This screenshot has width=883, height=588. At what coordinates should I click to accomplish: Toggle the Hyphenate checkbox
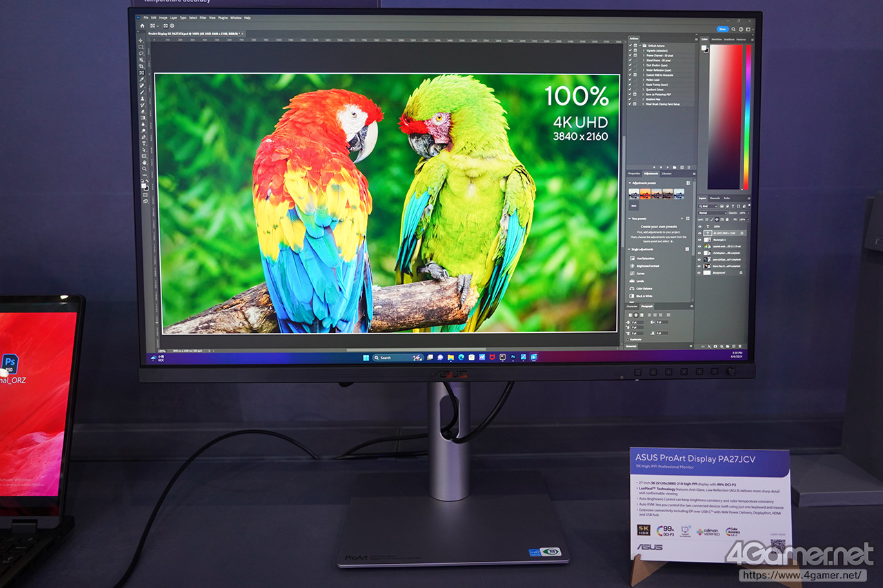[629, 339]
